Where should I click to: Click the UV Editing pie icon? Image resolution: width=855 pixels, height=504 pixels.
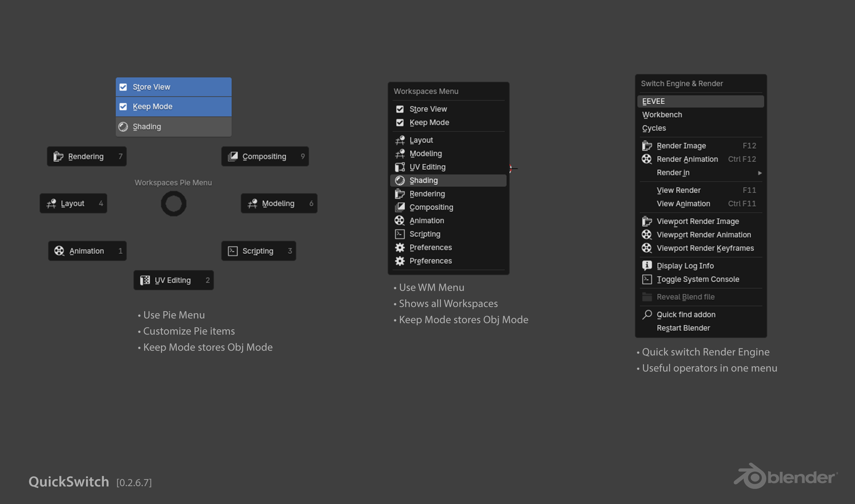145,280
